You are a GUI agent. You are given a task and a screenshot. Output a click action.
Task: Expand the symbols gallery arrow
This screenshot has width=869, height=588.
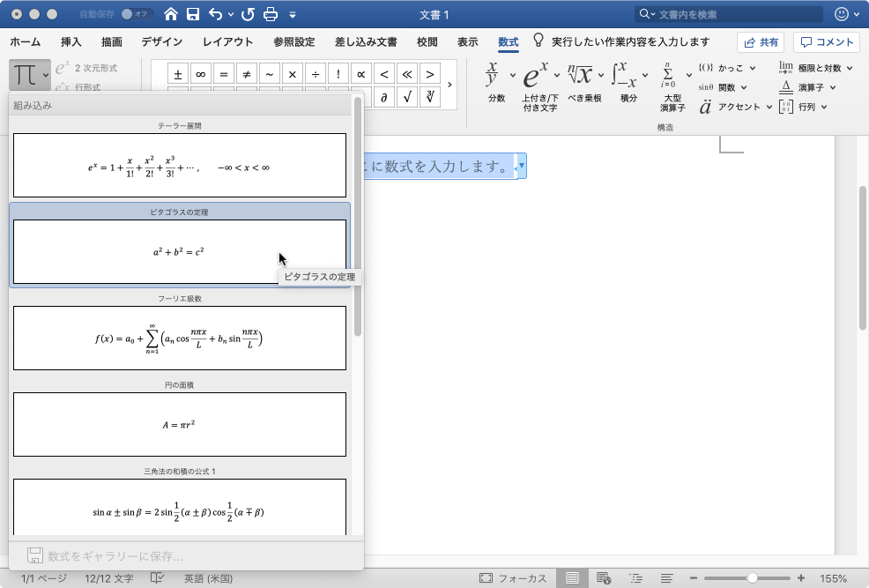(449, 85)
